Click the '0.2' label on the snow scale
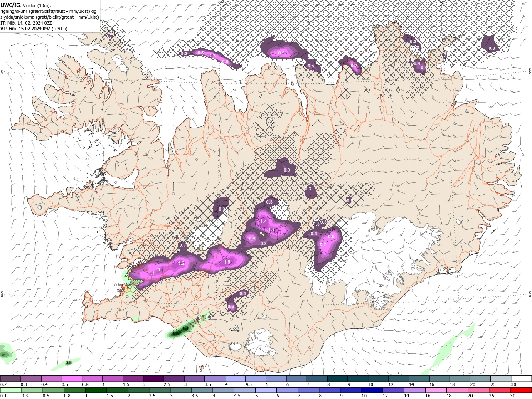Screen dimensions: 532x399 [3, 384]
